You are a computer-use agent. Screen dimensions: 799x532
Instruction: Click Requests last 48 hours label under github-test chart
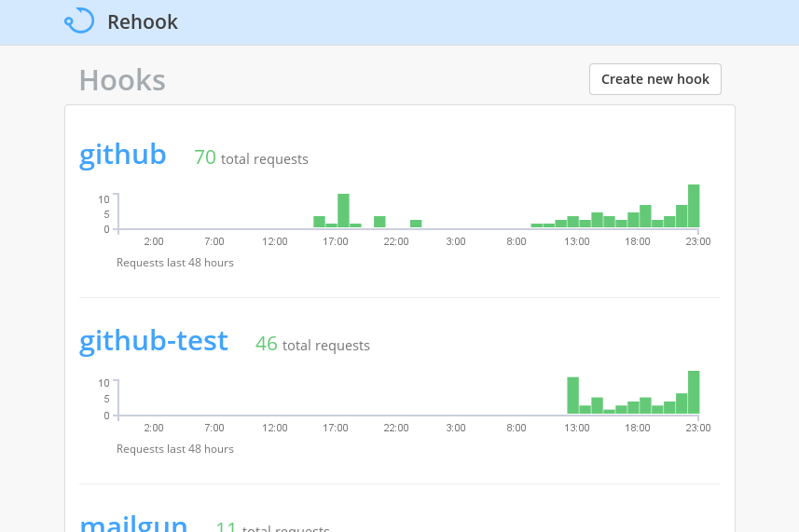pyautogui.click(x=174, y=449)
